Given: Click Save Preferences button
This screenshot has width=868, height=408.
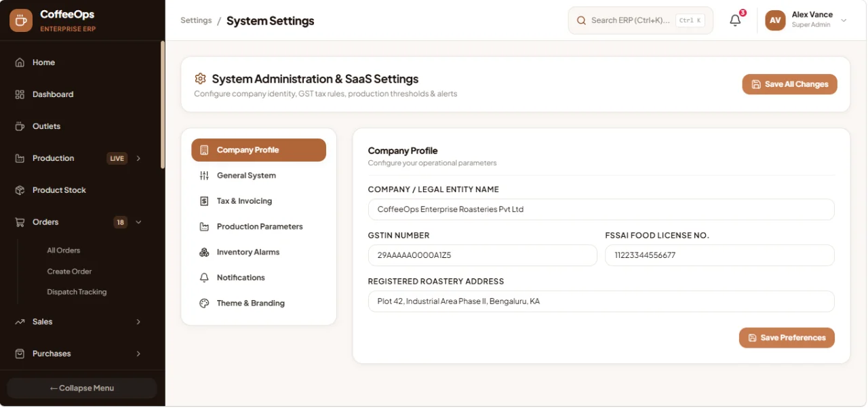Looking at the screenshot, I should (x=787, y=337).
